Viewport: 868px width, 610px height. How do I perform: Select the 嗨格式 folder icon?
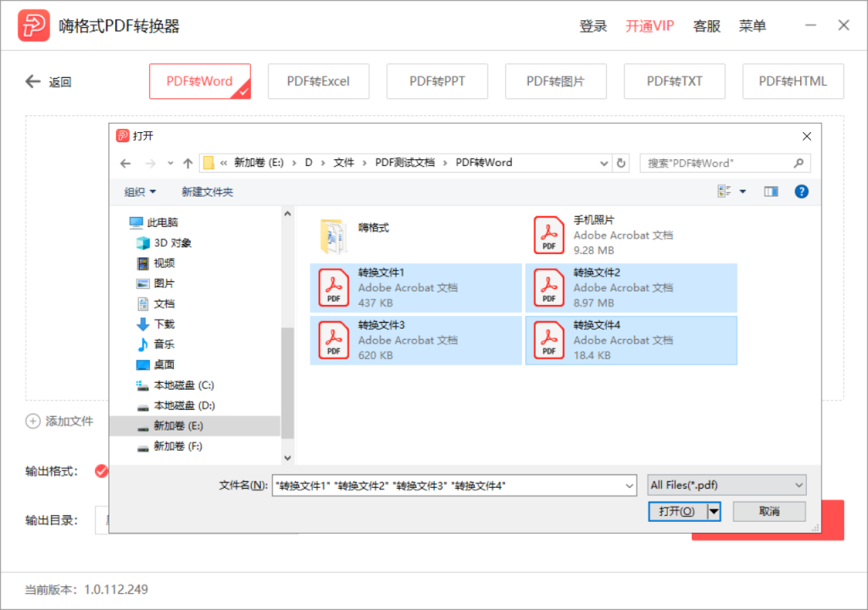(334, 236)
